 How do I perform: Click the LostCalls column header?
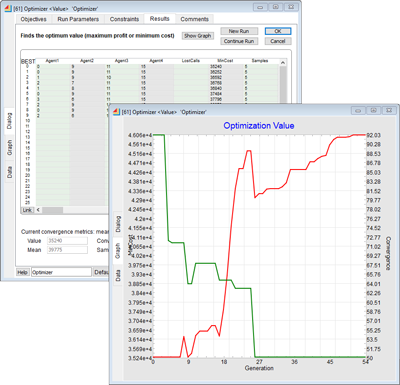click(x=191, y=61)
